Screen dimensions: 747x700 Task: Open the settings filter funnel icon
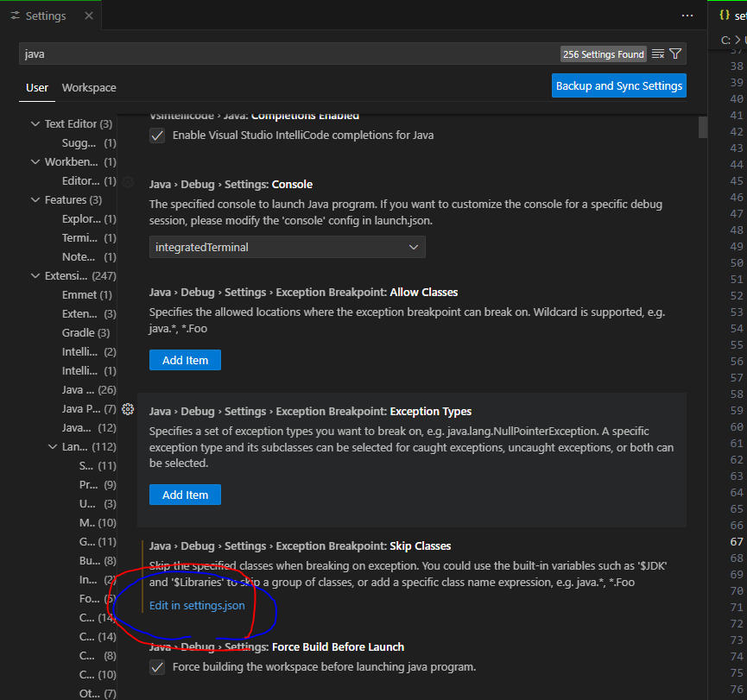coord(675,54)
